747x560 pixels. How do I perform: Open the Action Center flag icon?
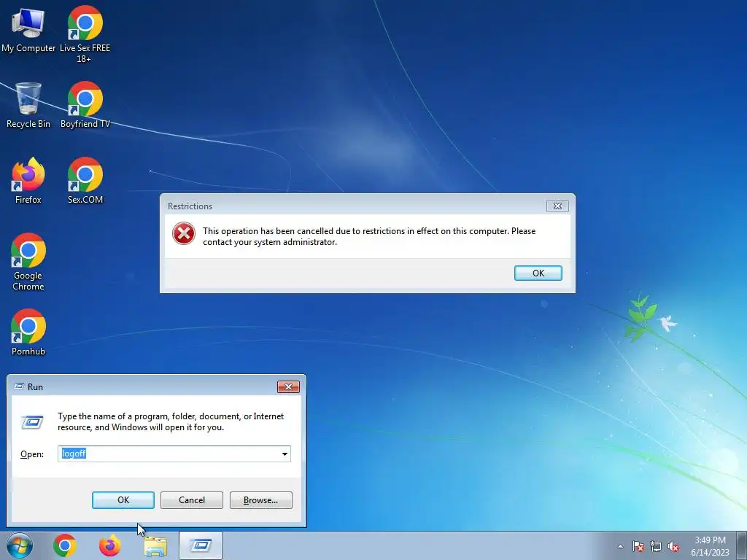click(x=638, y=546)
